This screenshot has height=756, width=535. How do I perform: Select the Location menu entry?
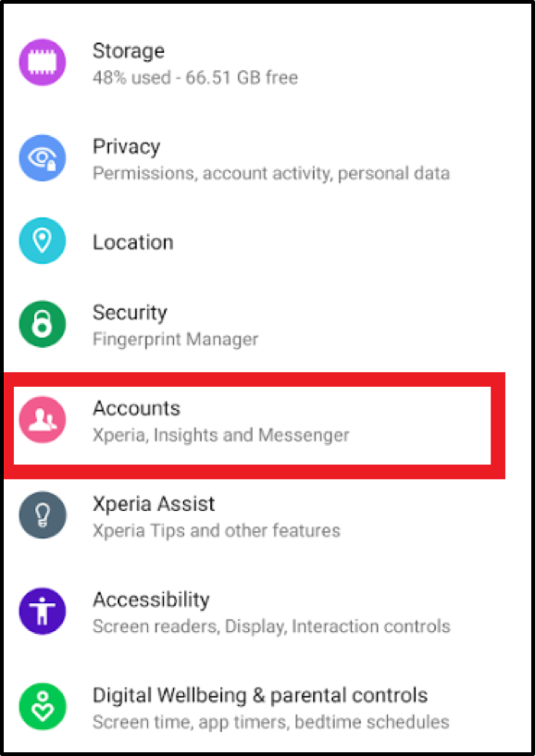coord(132,242)
